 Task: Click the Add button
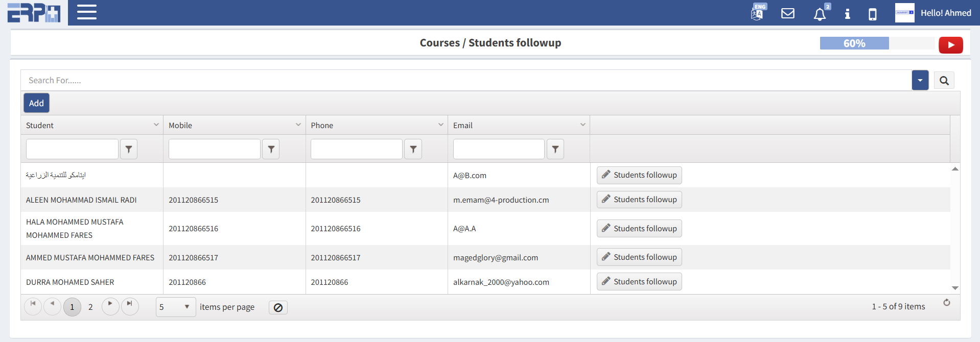click(36, 103)
